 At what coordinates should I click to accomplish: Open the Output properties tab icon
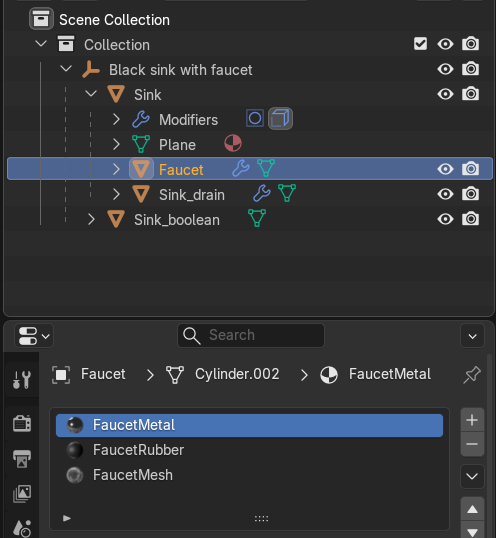pyautogui.click(x=22, y=458)
